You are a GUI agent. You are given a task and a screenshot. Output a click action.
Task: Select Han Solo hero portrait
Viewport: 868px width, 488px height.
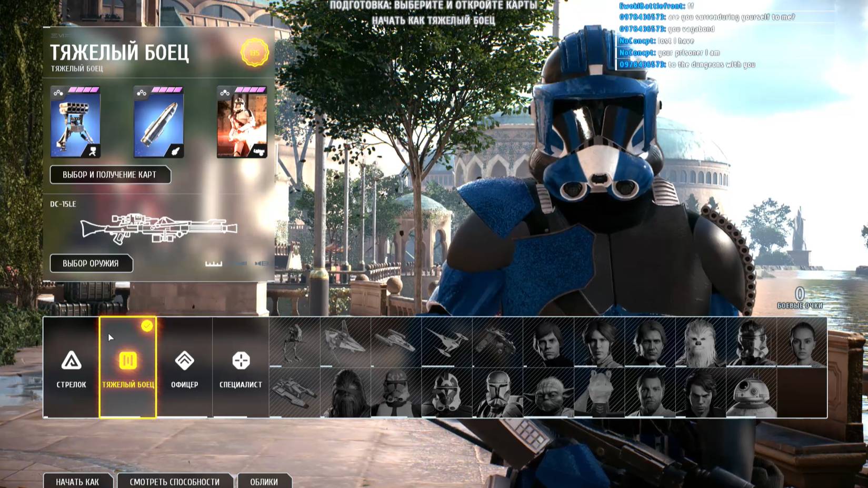650,342
